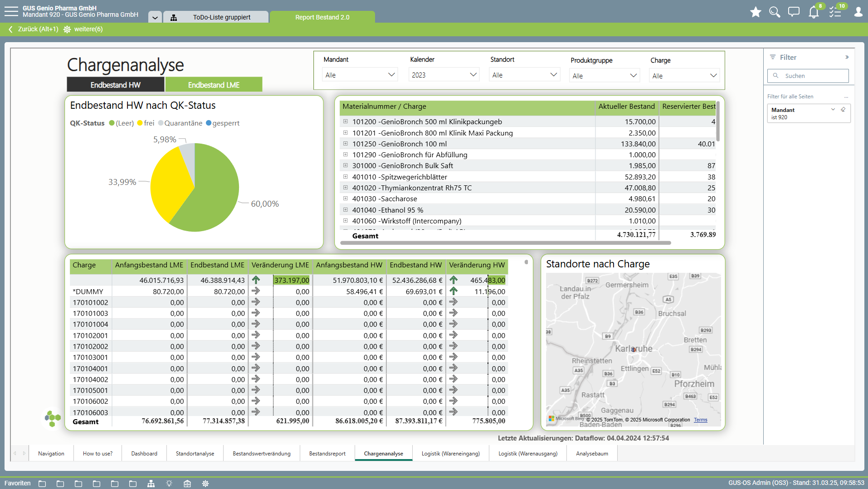868x489 pixels.
Task: Open the chat messages speech bubble icon
Action: click(794, 12)
